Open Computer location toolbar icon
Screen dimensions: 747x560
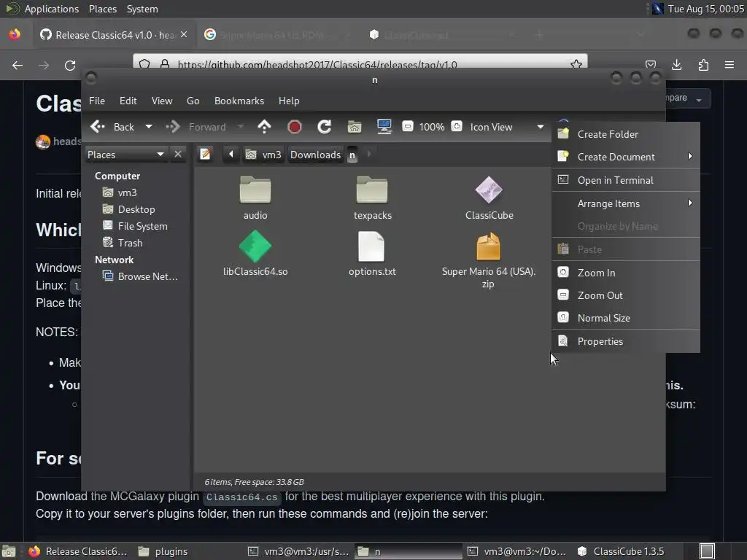[384, 127]
